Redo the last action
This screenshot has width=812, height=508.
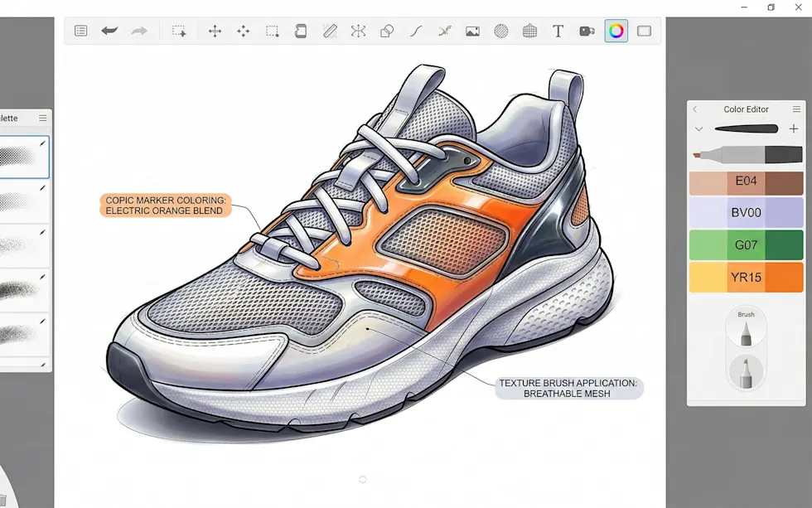[x=138, y=31]
